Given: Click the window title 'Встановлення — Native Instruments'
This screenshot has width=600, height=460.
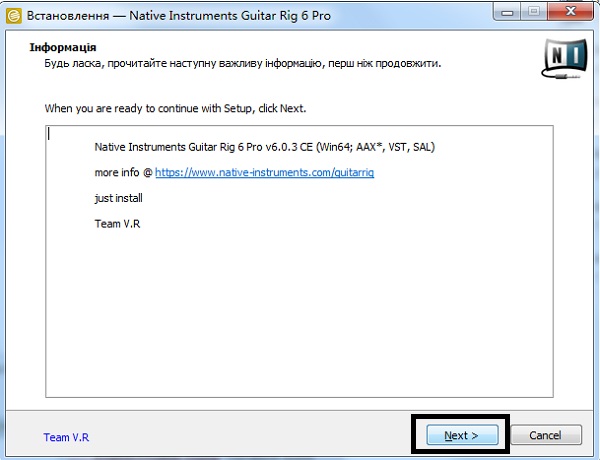Looking at the screenshot, I should click(x=179, y=16).
